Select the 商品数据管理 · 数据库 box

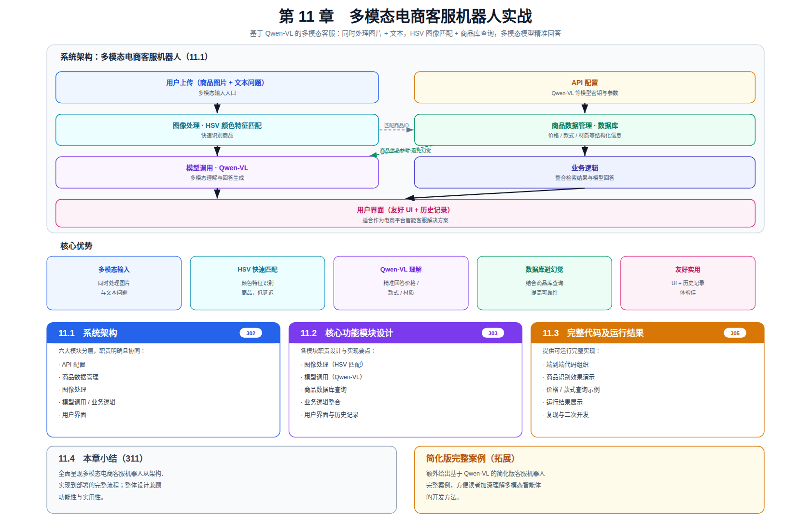tap(585, 130)
